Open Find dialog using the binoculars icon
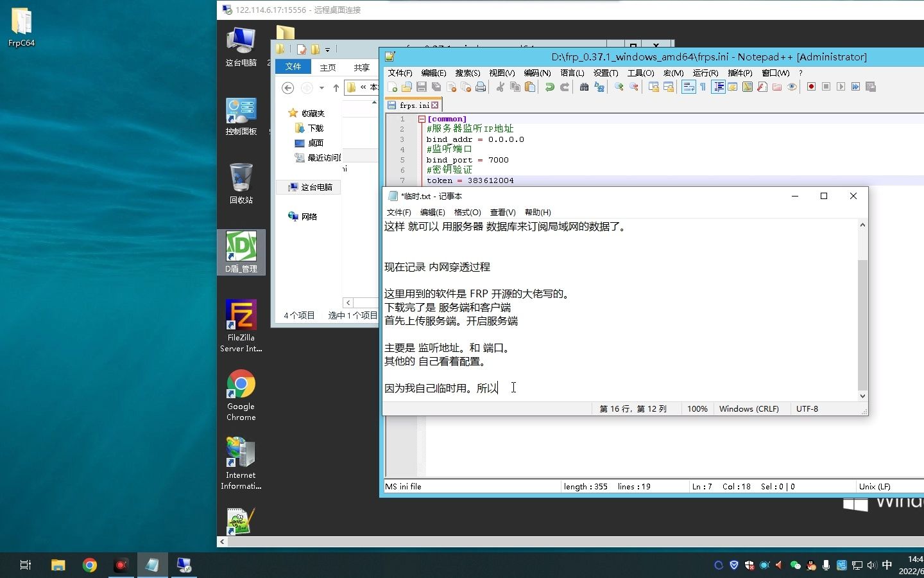 tap(584, 86)
